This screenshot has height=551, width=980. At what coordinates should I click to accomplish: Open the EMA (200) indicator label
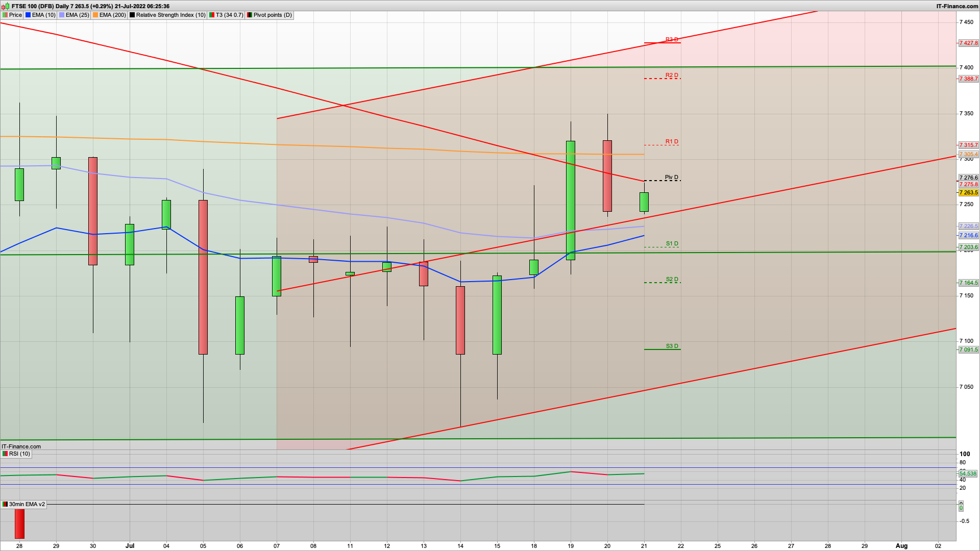tap(109, 15)
